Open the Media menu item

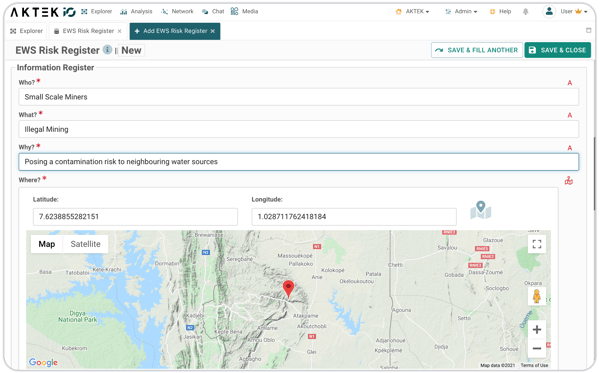click(244, 11)
